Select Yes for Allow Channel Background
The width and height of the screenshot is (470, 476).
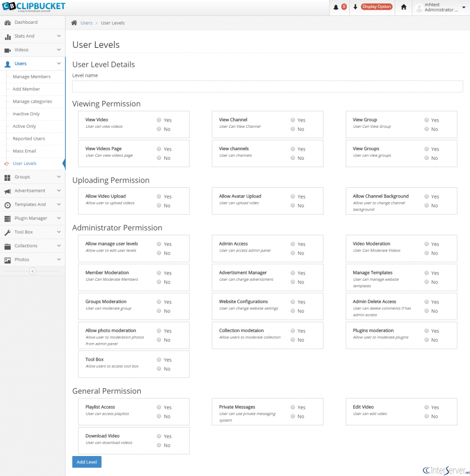[427, 197]
